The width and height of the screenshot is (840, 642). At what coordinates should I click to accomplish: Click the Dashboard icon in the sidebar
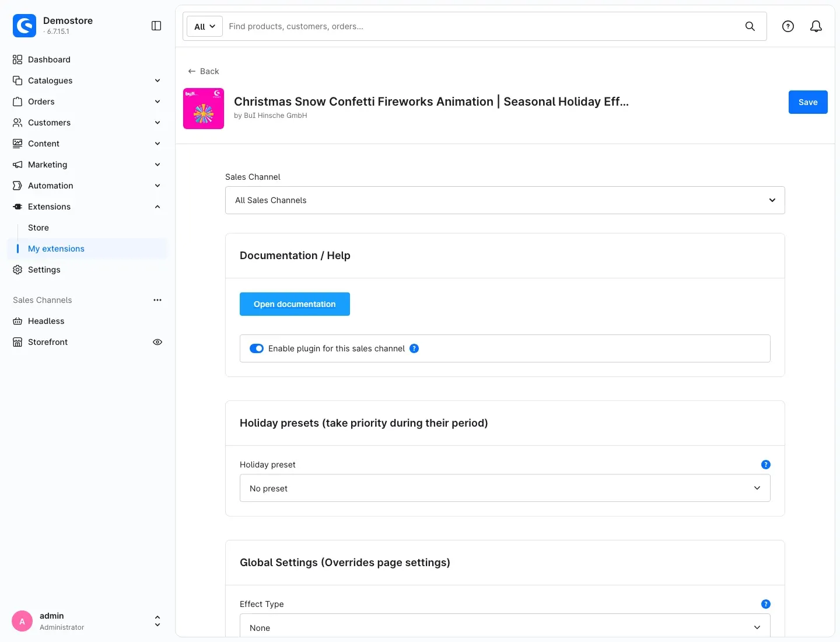tap(17, 60)
